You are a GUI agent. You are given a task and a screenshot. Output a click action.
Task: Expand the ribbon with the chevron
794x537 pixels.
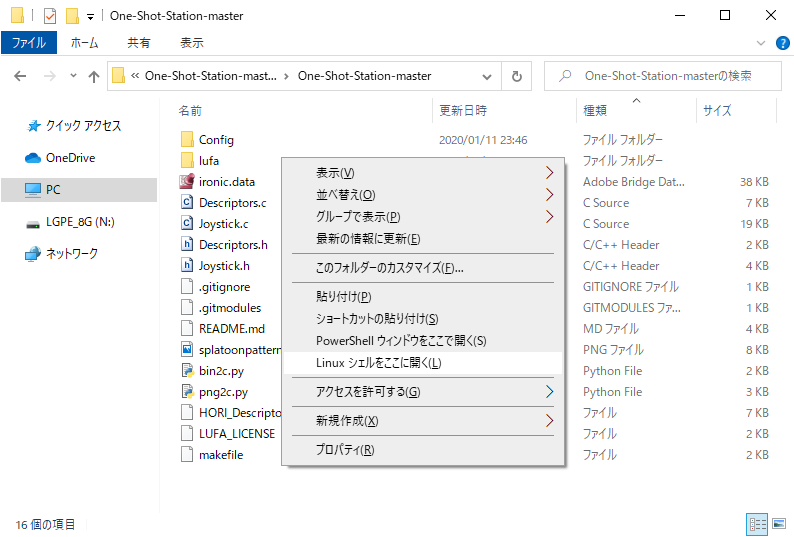761,43
